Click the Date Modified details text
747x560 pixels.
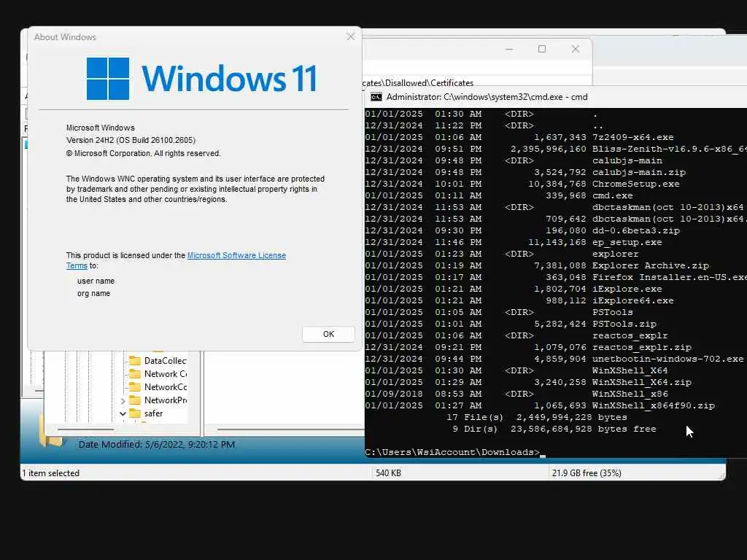click(157, 444)
